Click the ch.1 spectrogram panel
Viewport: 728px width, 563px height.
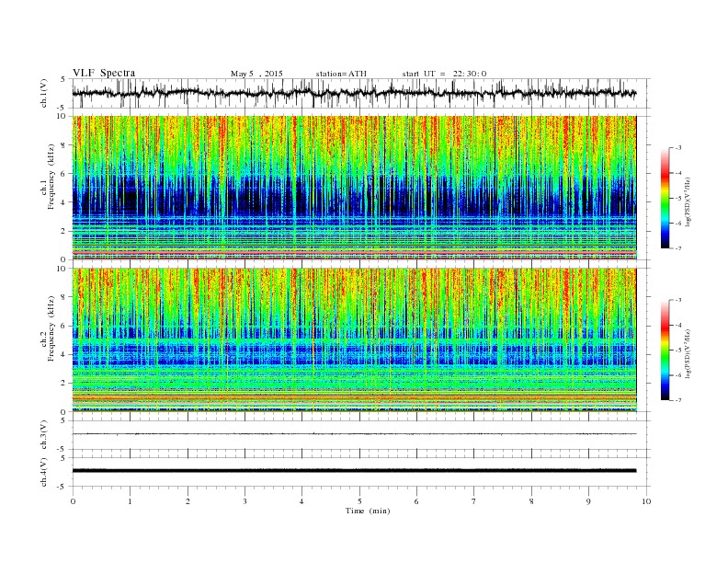354,188
